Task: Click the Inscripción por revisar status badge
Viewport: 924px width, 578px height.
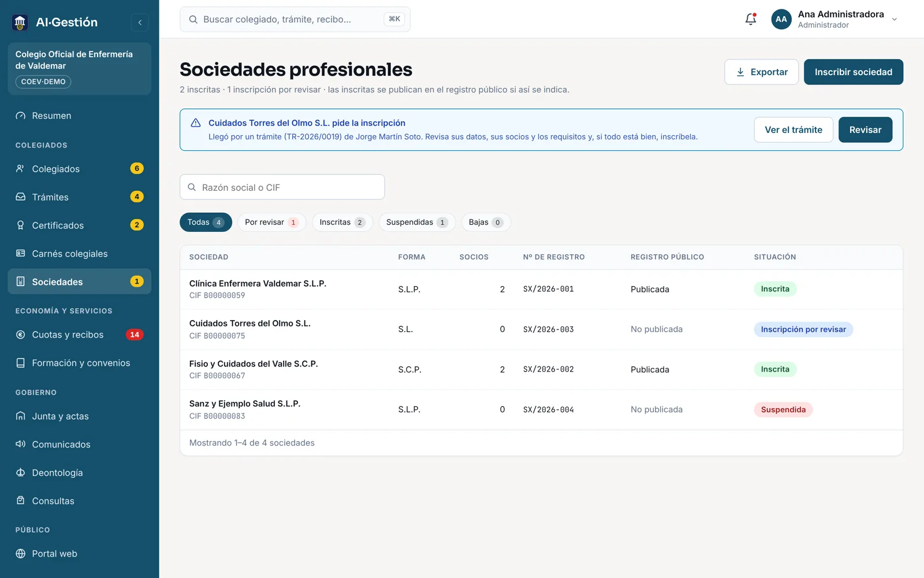Action: [x=803, y=329]
